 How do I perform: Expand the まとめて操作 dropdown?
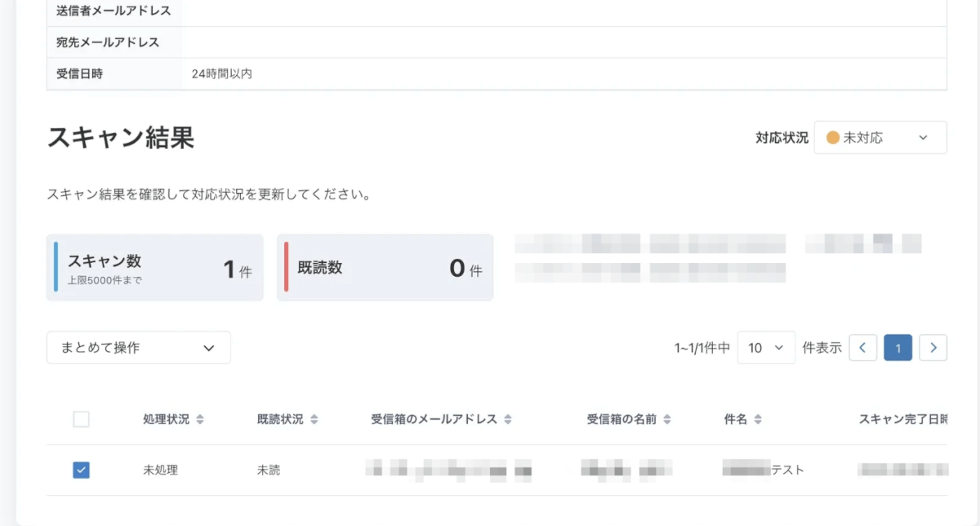[139, 348]
